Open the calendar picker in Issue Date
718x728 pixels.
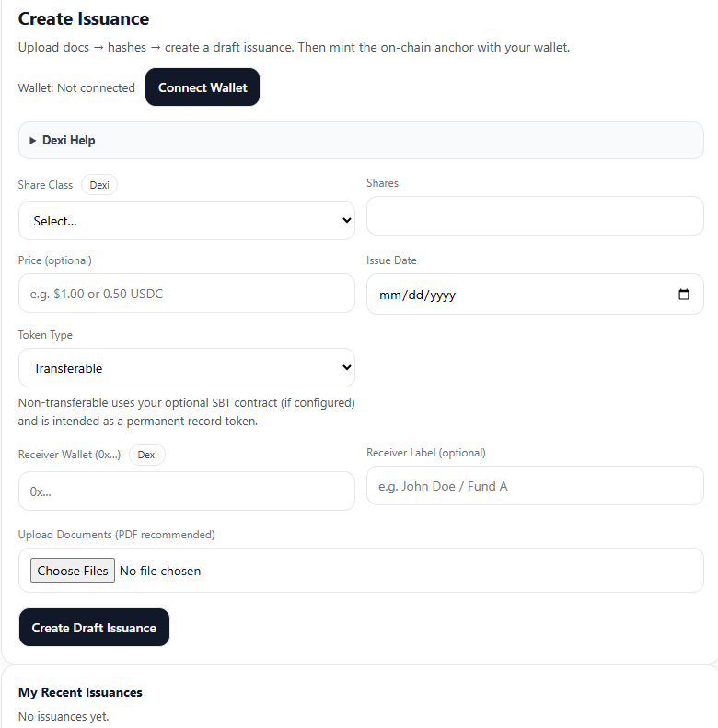click(683, 295)
